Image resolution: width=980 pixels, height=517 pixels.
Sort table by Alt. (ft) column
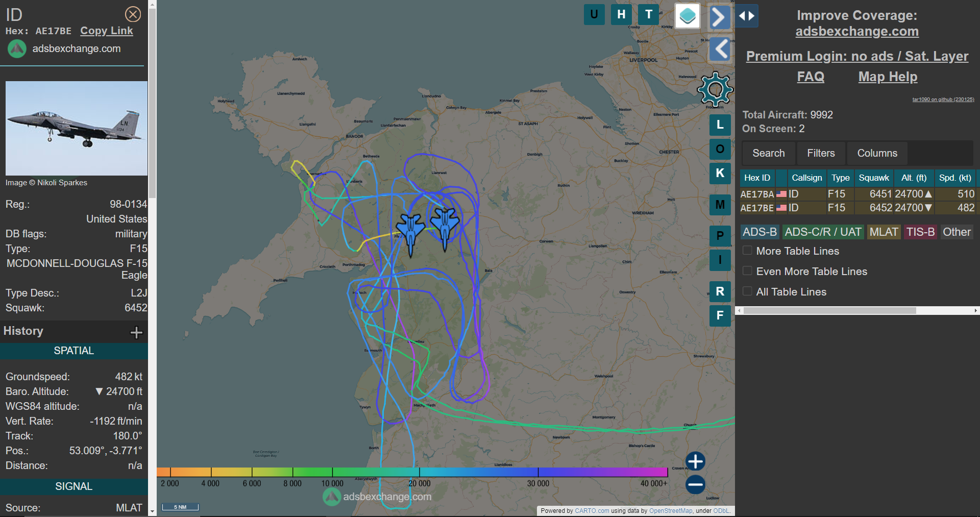914,178
